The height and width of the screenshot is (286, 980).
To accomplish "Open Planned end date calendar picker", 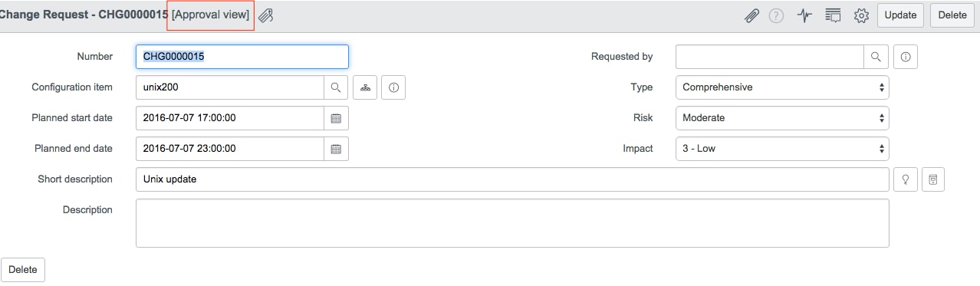I will point(335,149).
